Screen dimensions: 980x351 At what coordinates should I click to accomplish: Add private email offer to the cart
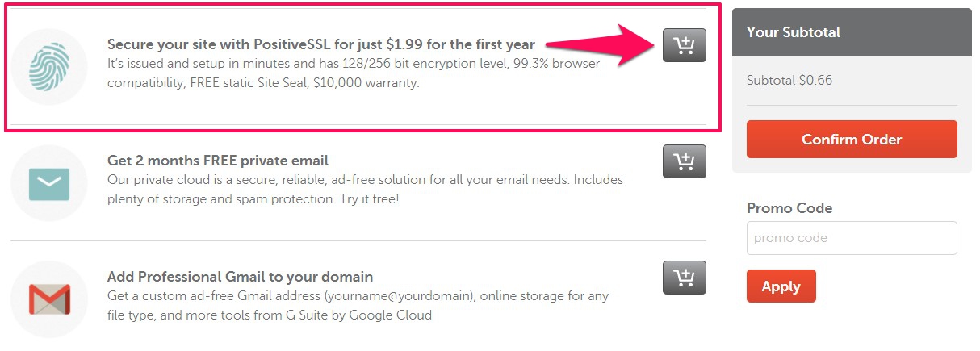coord(684,161)
